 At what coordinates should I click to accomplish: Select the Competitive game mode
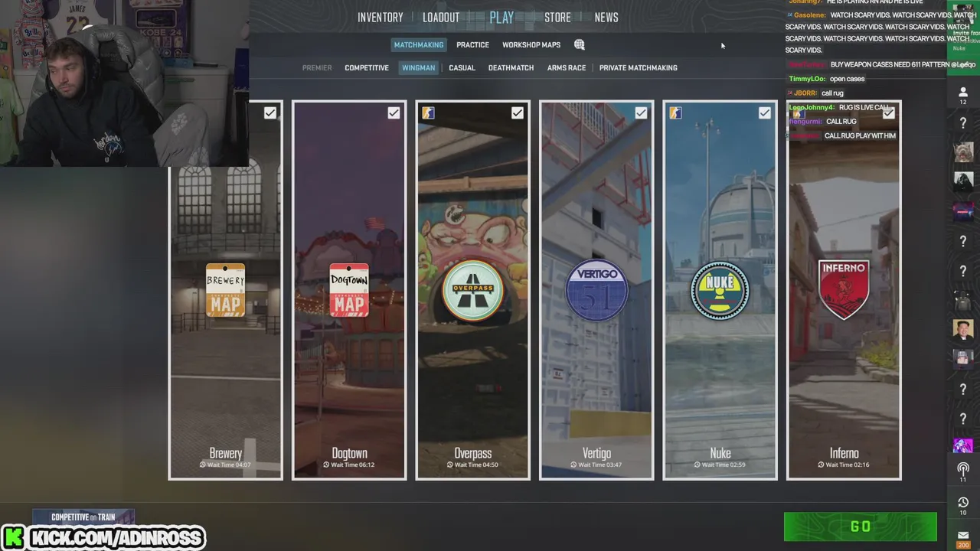(367, 68)
